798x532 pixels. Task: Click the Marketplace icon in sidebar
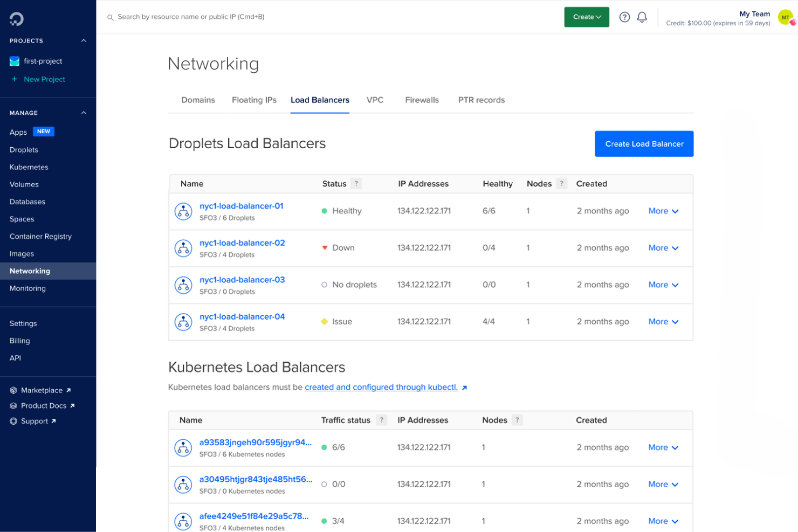pyautogui.click(x=13, y=390)
